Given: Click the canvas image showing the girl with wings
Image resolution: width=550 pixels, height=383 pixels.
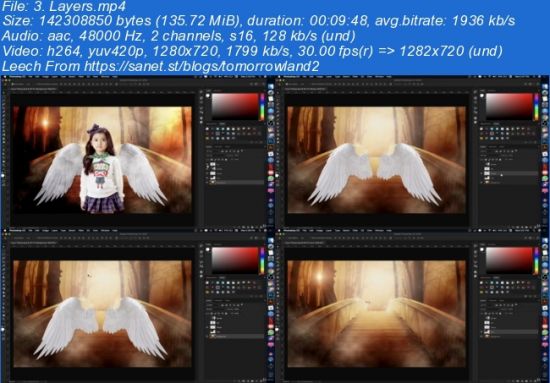Looking at the screenshot, I should pos(102,160).
